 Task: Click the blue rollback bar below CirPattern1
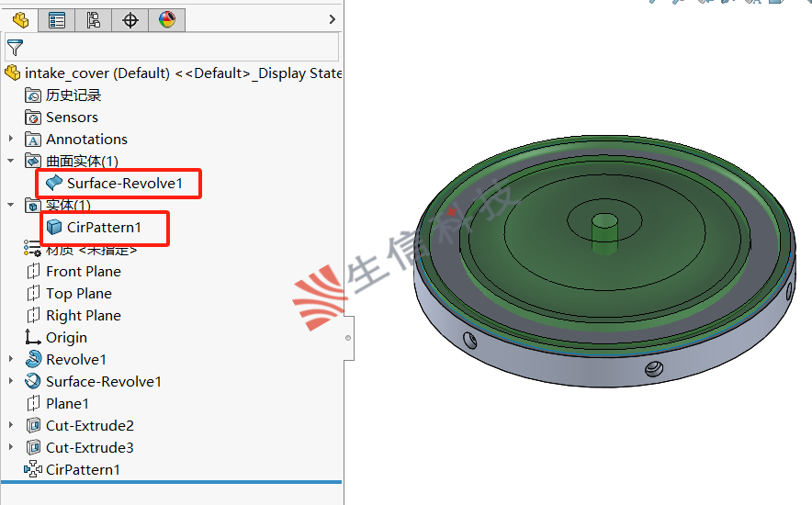pos(171,482)
